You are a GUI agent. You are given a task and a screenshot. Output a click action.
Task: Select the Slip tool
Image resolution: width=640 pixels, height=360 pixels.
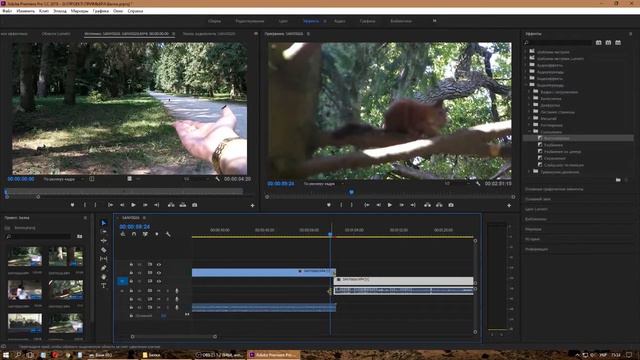coord(104,259)
